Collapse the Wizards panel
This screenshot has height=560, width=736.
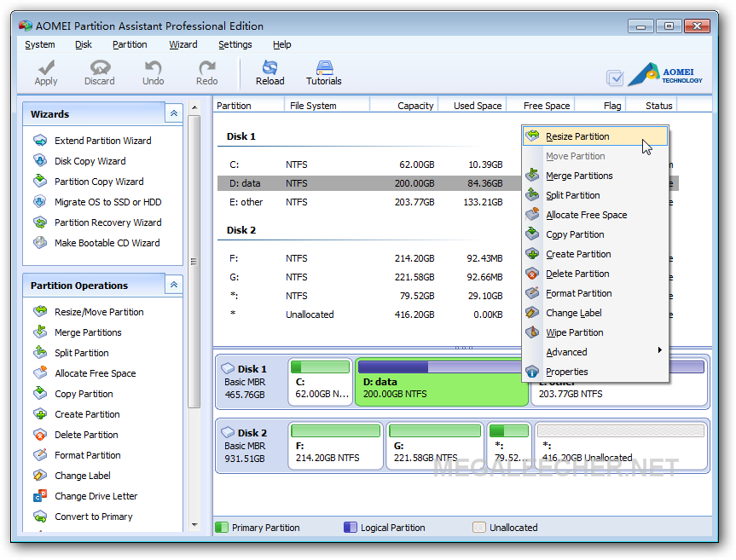coord(174,113)
